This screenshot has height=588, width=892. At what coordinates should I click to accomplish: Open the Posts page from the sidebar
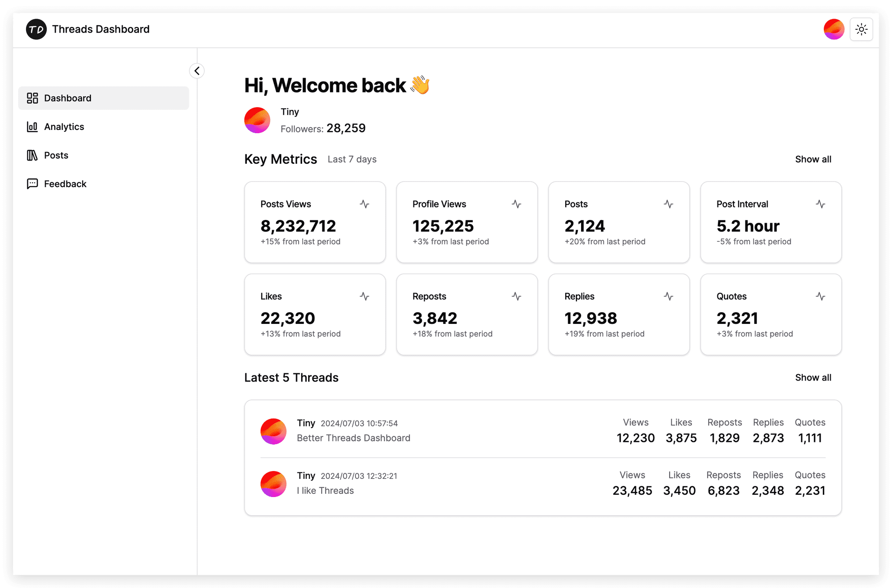103,155
